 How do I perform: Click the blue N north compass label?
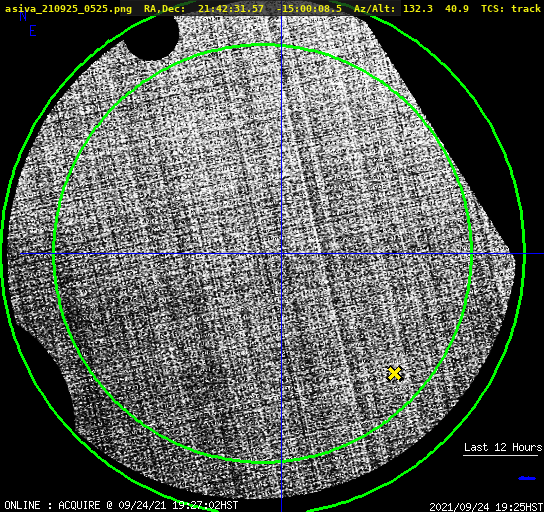click(x=23, y=16)
